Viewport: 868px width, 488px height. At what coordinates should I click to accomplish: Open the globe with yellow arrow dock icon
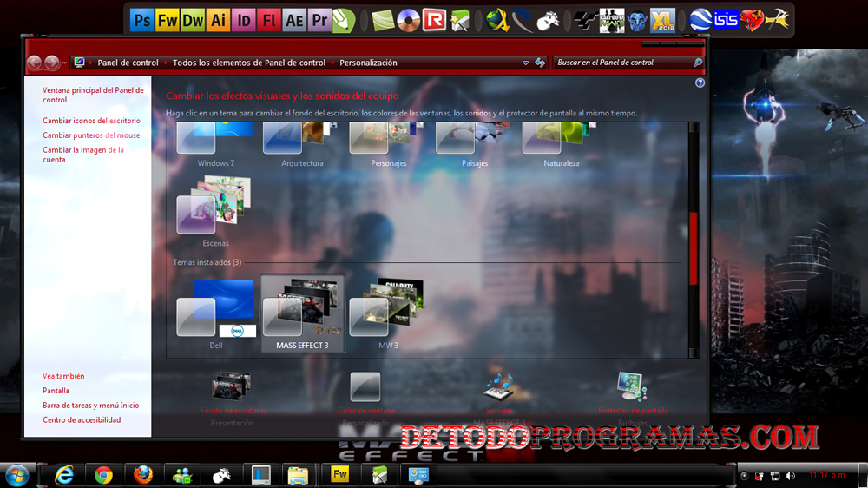[x=497, y=21]
